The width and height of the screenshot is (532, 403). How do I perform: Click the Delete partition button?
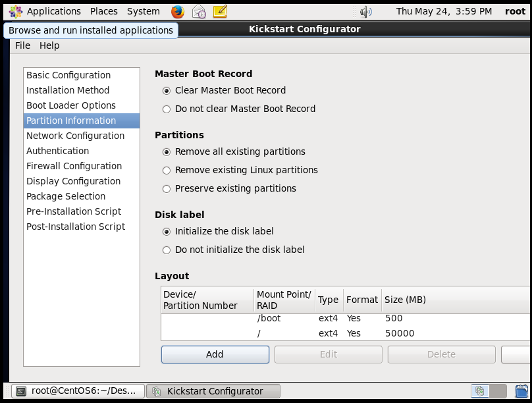pyautogui.click(x=441, y=354)
